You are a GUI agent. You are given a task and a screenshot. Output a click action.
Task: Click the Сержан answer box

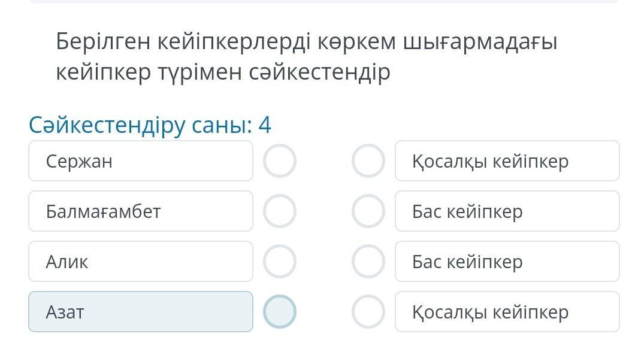[141, 161]
